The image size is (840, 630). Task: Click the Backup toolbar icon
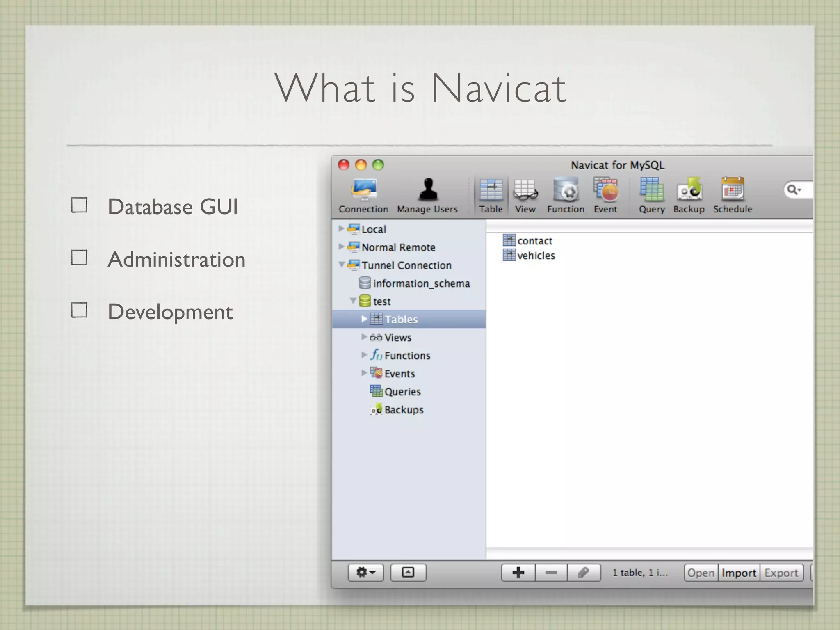(x=689, y=196)
